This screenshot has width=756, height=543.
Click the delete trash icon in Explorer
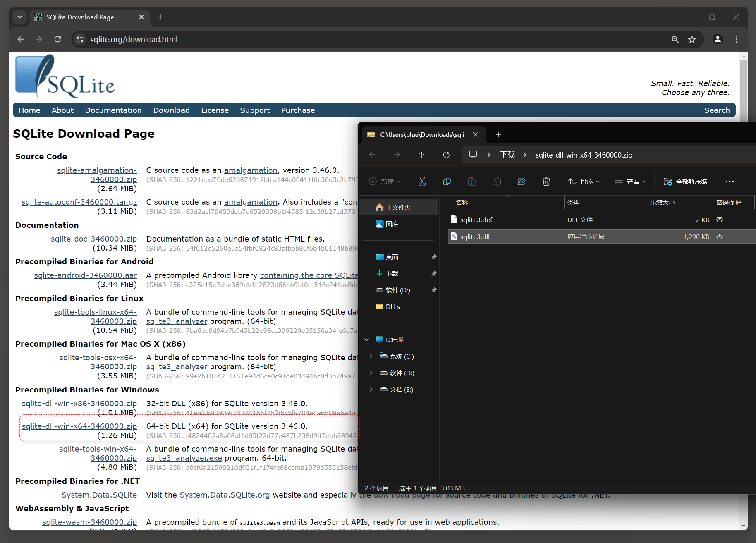click(x=546, y=182)
